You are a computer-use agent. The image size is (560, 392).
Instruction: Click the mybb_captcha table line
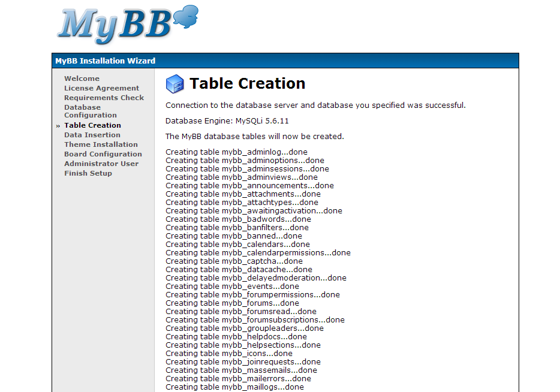234,261
